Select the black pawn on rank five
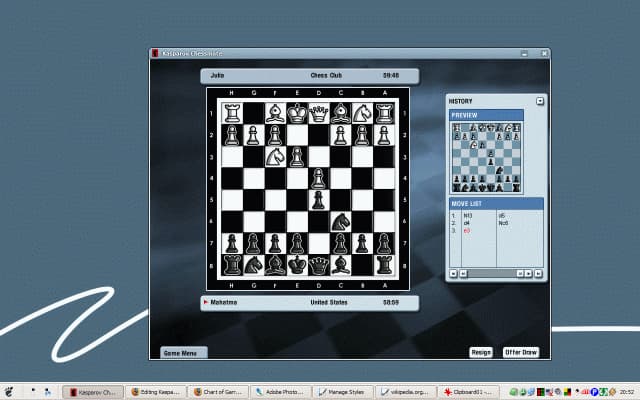Image resolution: width=640 pixels, height=400 pixels. [x=319, y=200]
